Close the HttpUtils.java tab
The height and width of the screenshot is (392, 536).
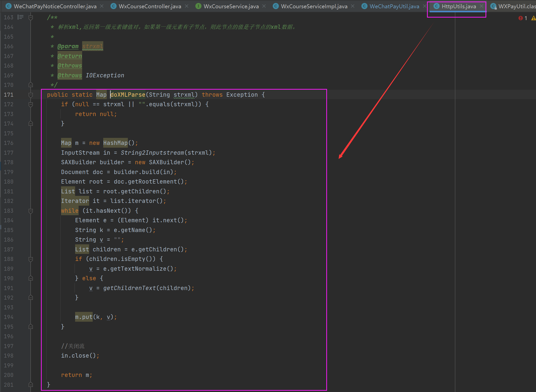pos(481,6)
